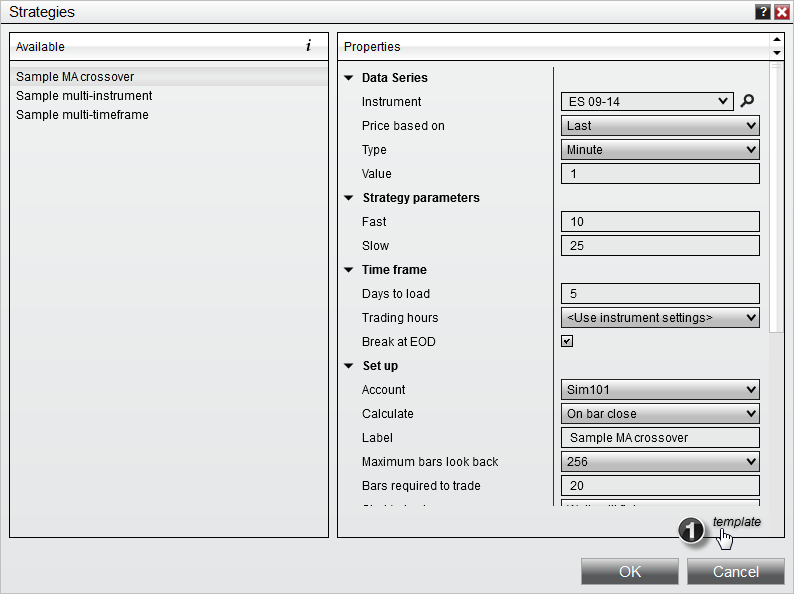794x594 pixels.
Task: Click the OK button
Action: pyautogui.click(x=630, y=572)
